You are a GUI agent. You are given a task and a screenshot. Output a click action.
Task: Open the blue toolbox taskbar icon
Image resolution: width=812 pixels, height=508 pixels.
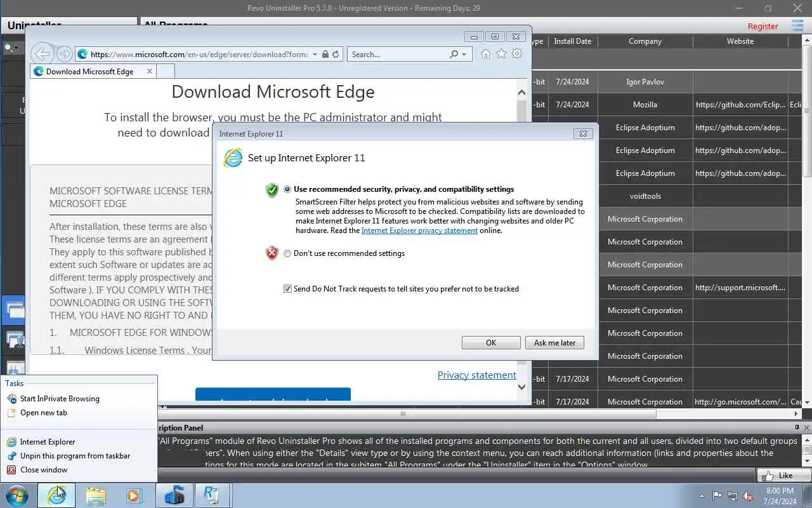pos(174,495)
